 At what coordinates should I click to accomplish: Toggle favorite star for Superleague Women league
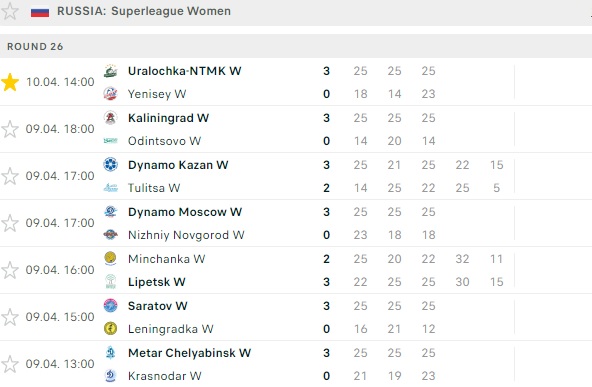pos(10,11)
